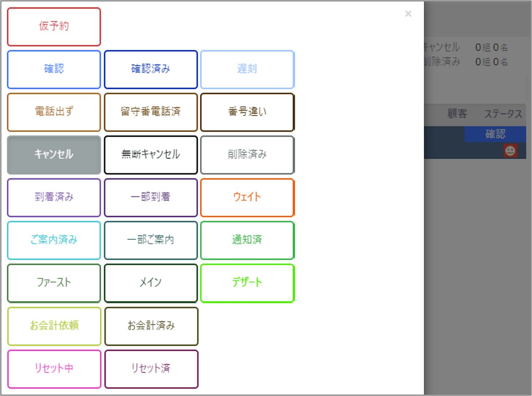This screenshot has height=396, width=532.
Task: Mark reservation as 遅刻
Action: point(247,70)
